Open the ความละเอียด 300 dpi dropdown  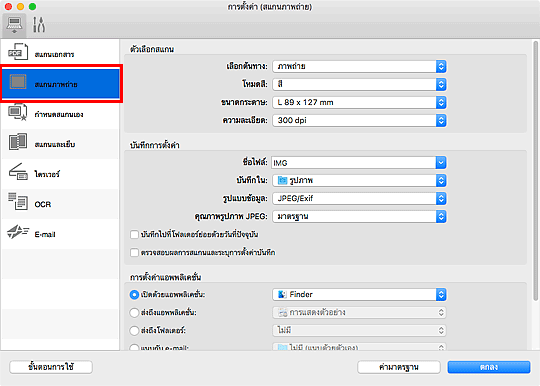coord(359,120)
